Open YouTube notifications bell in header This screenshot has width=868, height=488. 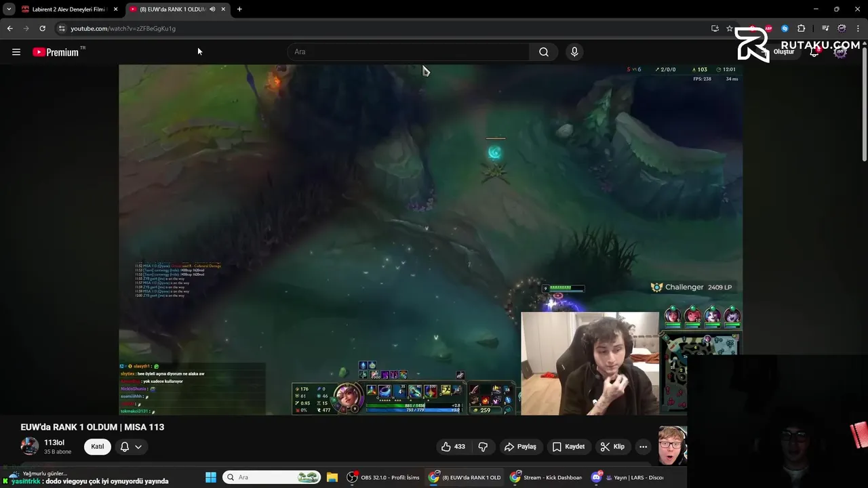point(814,52)
